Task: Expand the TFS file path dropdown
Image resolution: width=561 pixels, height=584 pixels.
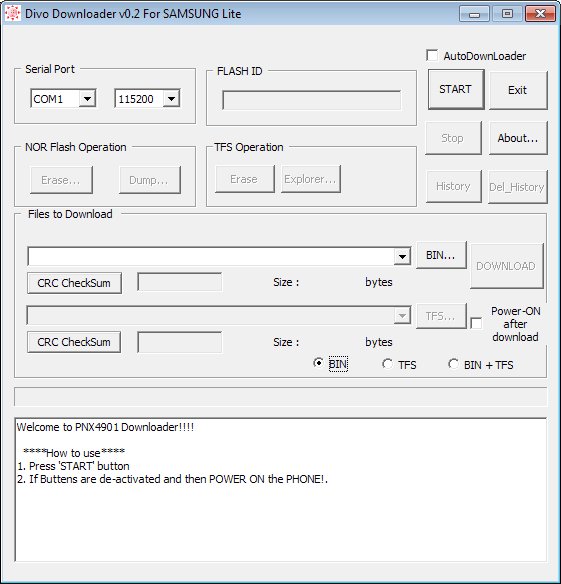Action: tap(402, 316)
